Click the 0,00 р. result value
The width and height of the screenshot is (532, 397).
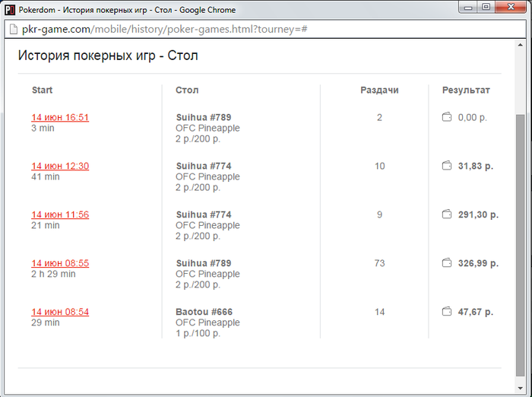(472, 118)
